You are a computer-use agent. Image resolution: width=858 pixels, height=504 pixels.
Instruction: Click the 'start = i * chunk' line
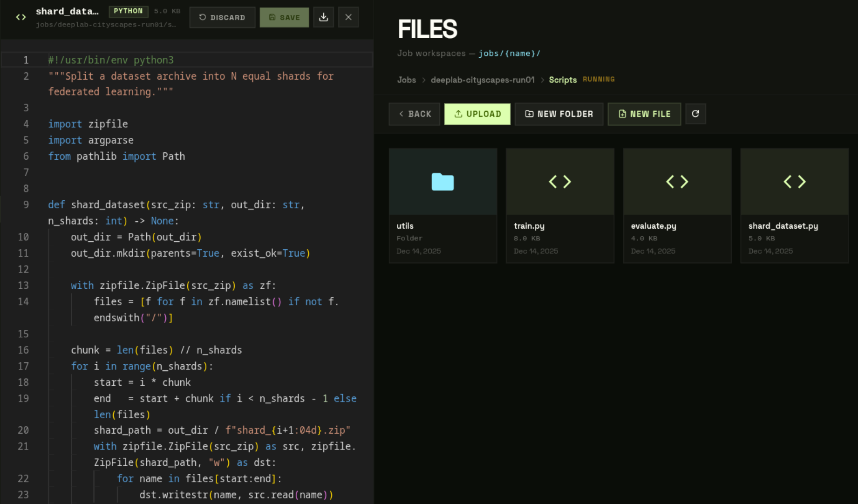point(142,382)
